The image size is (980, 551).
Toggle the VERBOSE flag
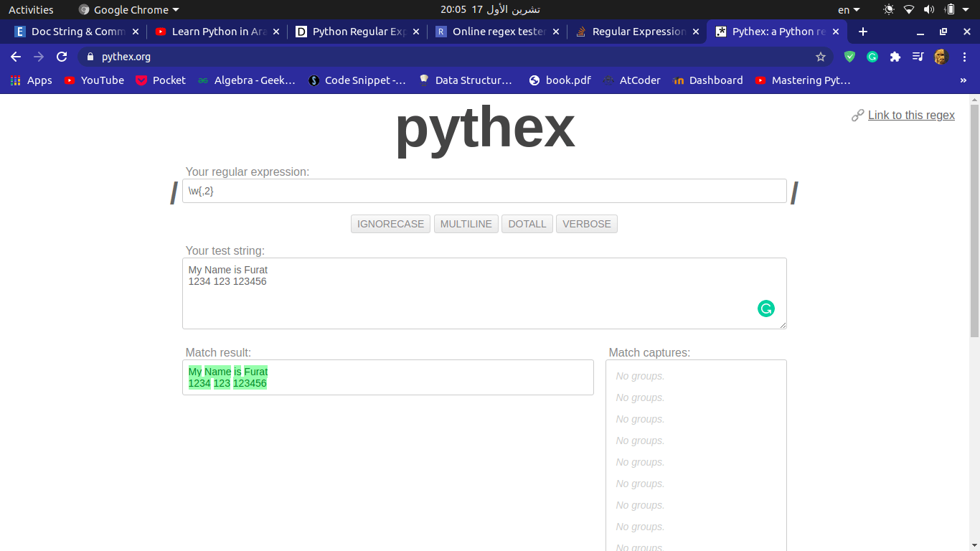click(587, 224)
